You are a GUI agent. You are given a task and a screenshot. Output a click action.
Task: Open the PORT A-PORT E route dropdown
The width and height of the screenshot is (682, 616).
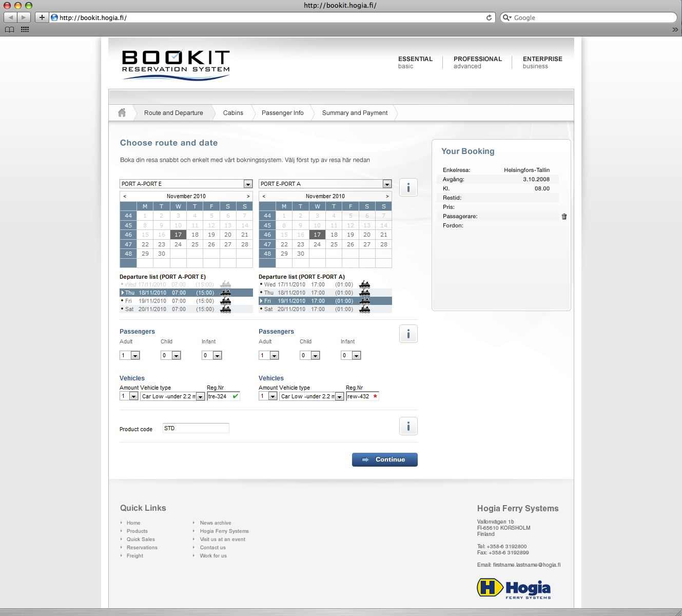[186, 184]
